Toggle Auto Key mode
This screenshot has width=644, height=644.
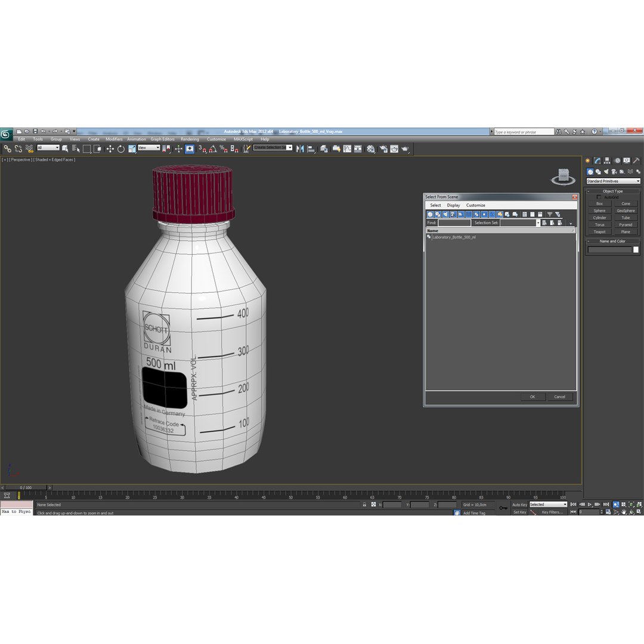point(519,505)
